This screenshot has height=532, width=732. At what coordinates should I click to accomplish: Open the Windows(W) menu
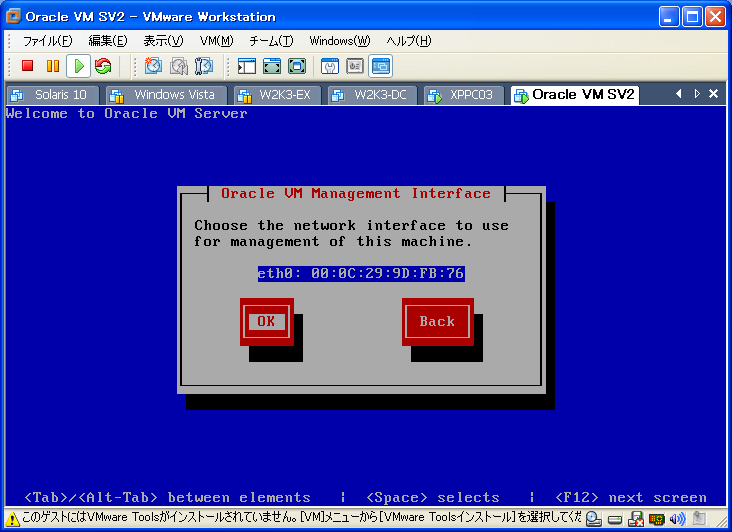coord(339,41)
